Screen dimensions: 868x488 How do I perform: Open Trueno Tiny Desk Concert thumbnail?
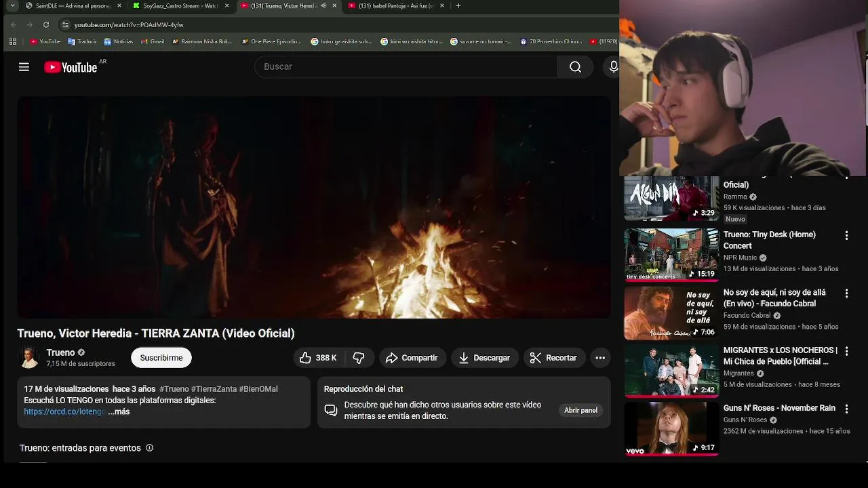click(671, 254)
